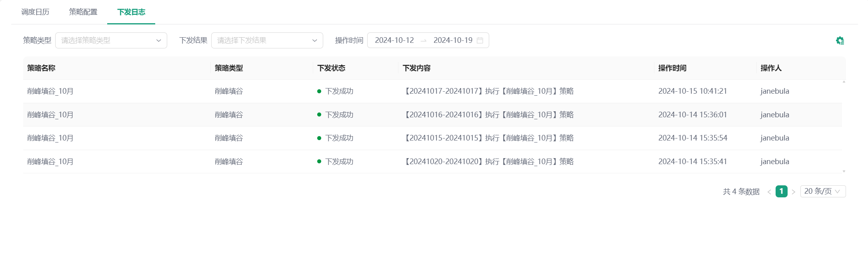Open the column settings gear icon
Screen dimensions: 868x253
(840, 40)
